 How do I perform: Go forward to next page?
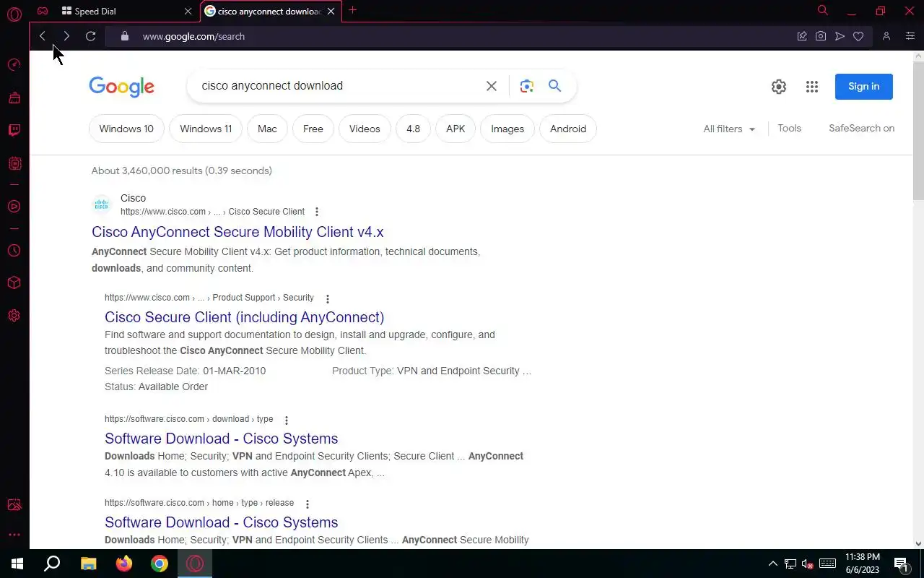[66, 36]
